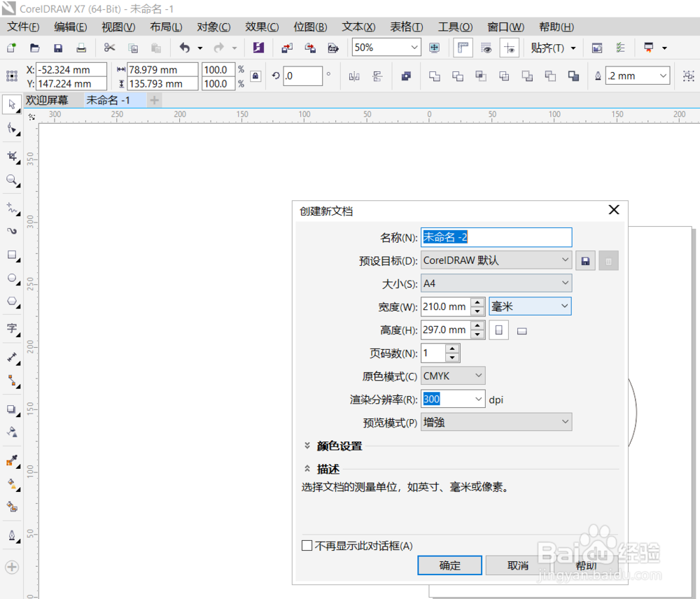The width and height of the screenshot is (700, 599).
Task: Select the Shape edit tool
Action: click(x=12, y=129)
